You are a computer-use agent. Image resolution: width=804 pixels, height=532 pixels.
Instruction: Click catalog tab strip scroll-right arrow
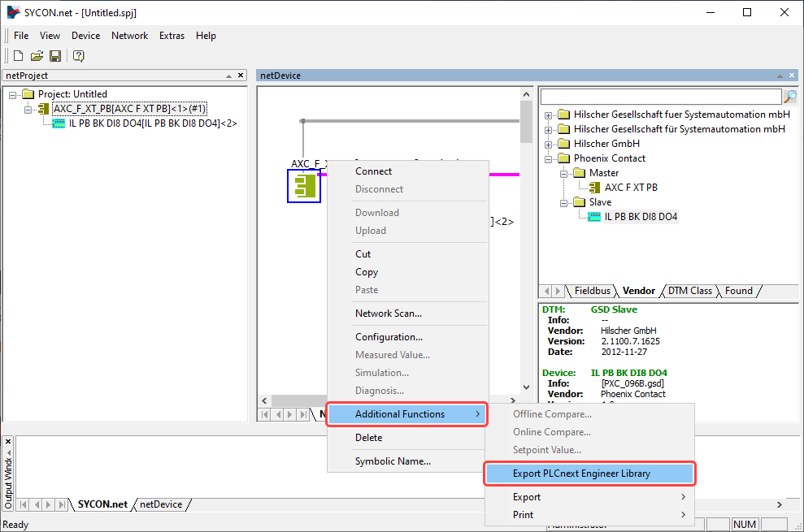(x=558, y=291)
